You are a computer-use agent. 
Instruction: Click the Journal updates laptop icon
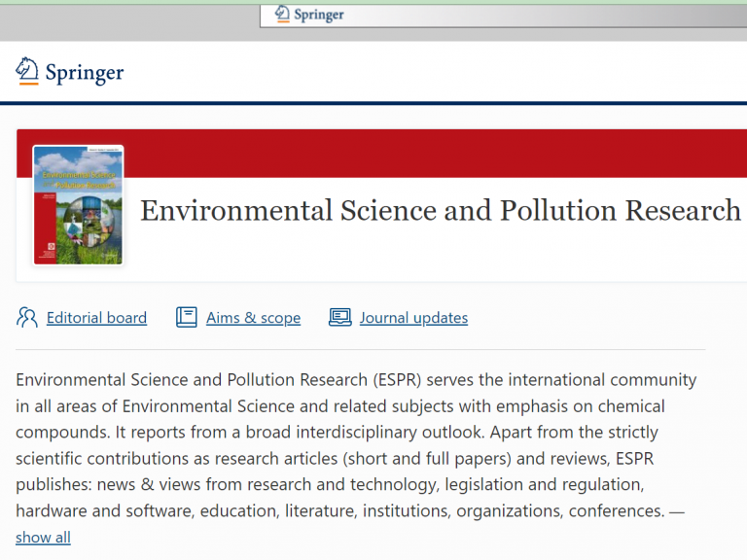340,317
